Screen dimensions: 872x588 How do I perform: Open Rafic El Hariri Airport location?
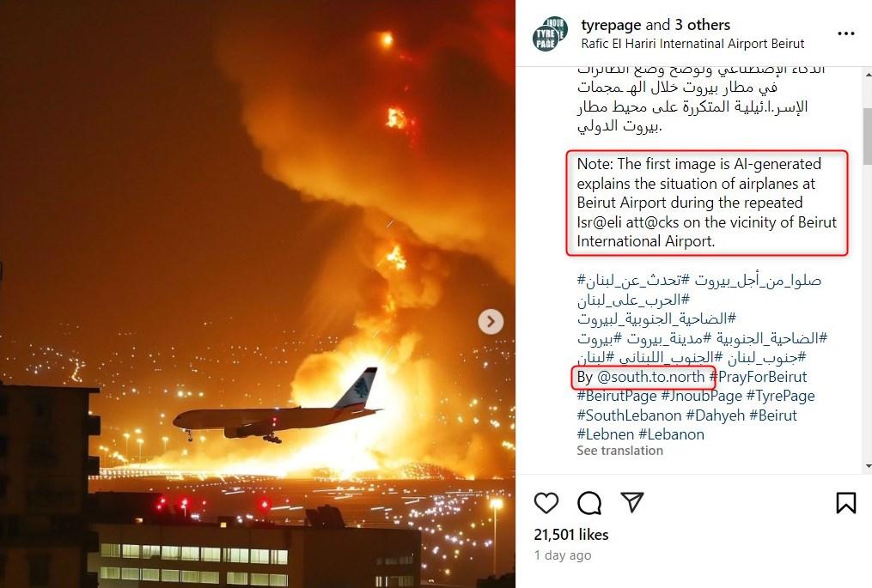[693, 44]
